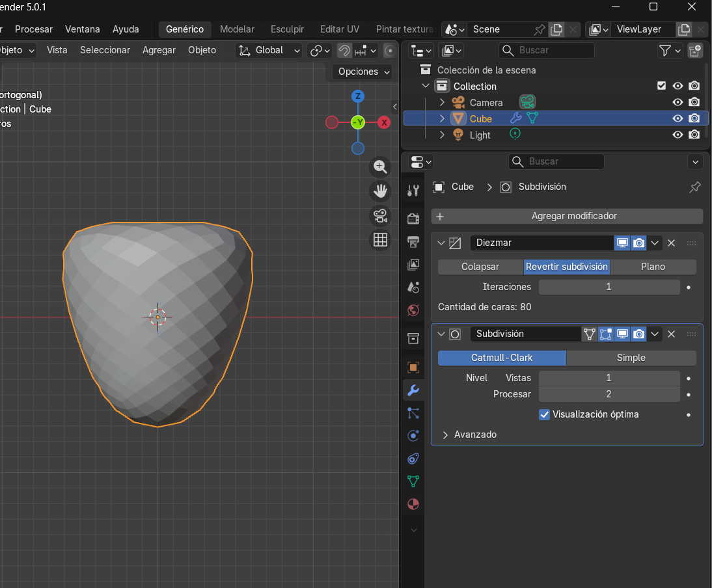Hide the Cube in the viewport
This screenshot has height=588, width=712.
coord(678,118)
